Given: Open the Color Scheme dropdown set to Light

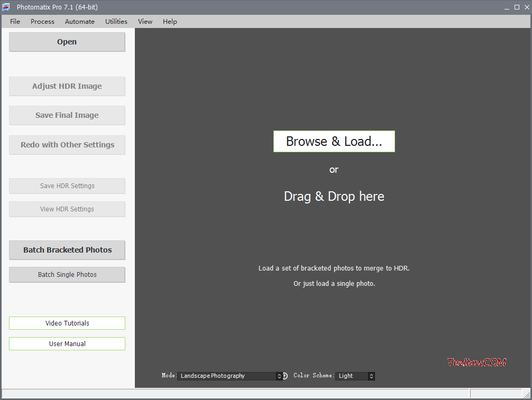Looking at the screenshot, I should click(355, 376).
